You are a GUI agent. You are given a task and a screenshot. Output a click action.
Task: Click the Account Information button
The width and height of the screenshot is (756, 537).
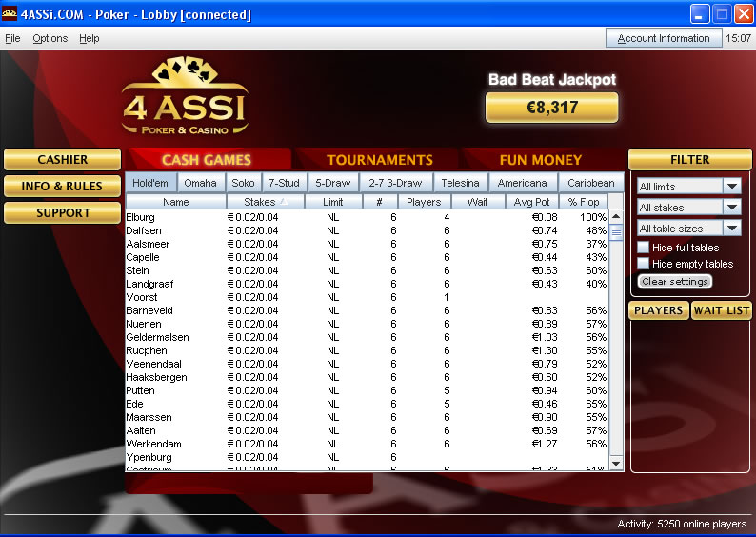point(664,38)
